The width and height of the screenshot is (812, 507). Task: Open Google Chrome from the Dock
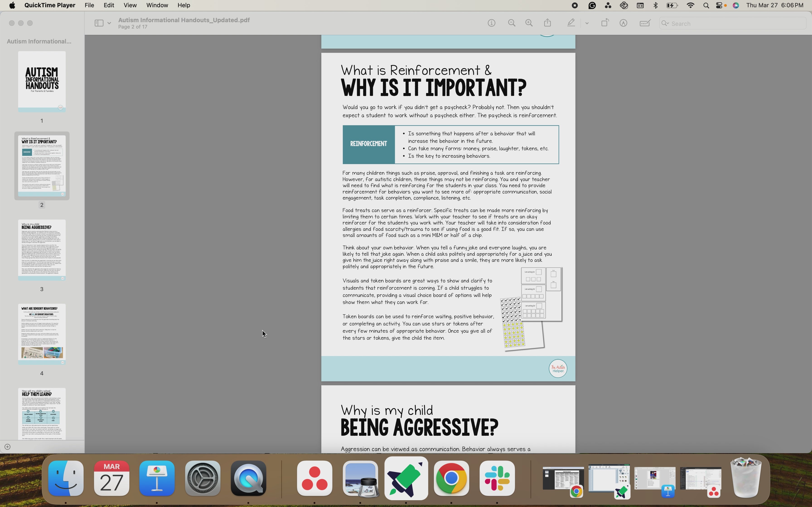(451, 478)
